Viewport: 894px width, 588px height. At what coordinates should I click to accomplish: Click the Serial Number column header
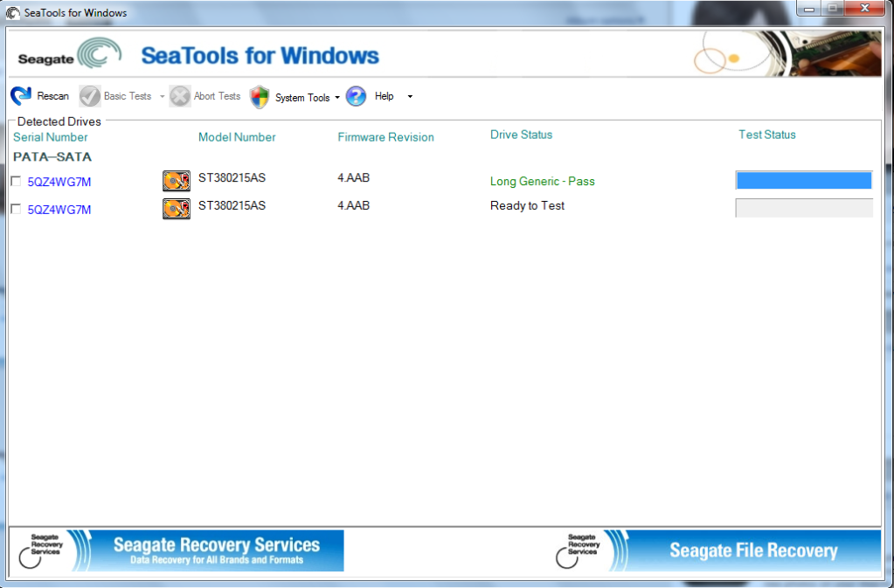pos(50,137)
